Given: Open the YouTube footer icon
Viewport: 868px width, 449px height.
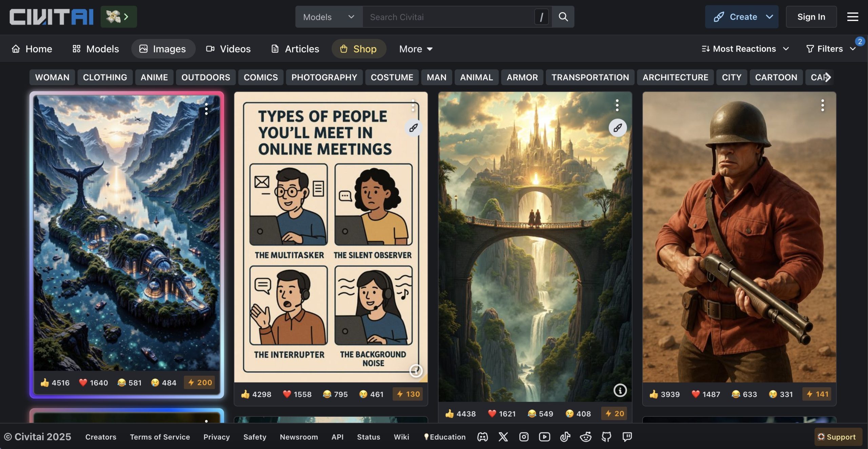Looking at the screenshot, I should (x=545, y=437).
